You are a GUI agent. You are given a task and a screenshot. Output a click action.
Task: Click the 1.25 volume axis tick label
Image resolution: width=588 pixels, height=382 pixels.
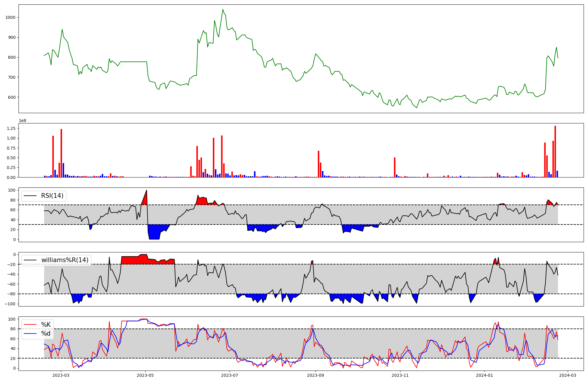pyautogui.click(x=11, y=128)
